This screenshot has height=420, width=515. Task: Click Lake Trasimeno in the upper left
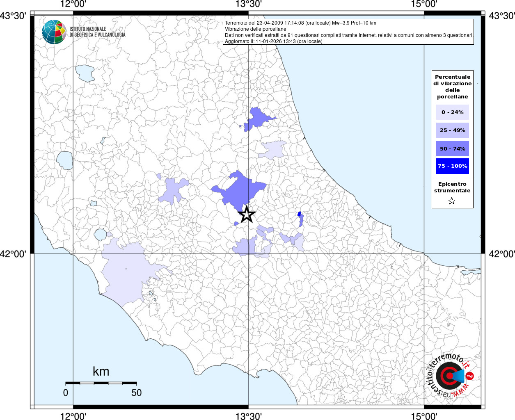click(x=85, y=73)
